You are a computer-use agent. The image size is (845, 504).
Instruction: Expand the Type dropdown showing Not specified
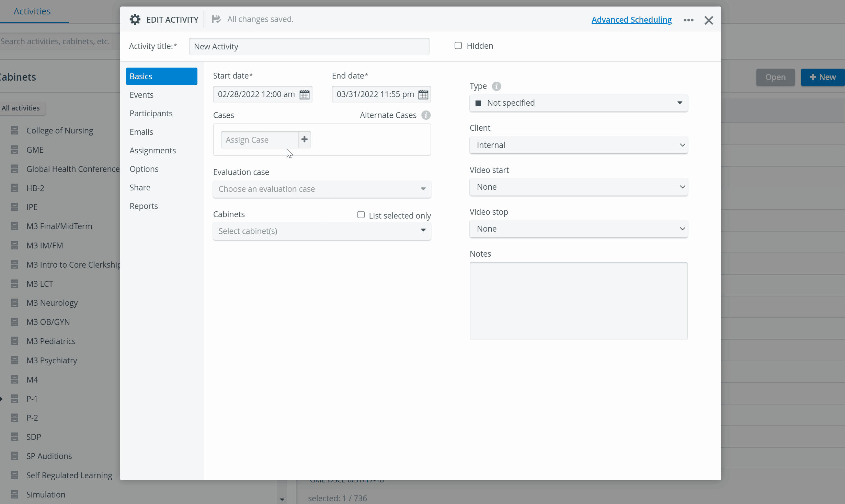click(579, 103)
